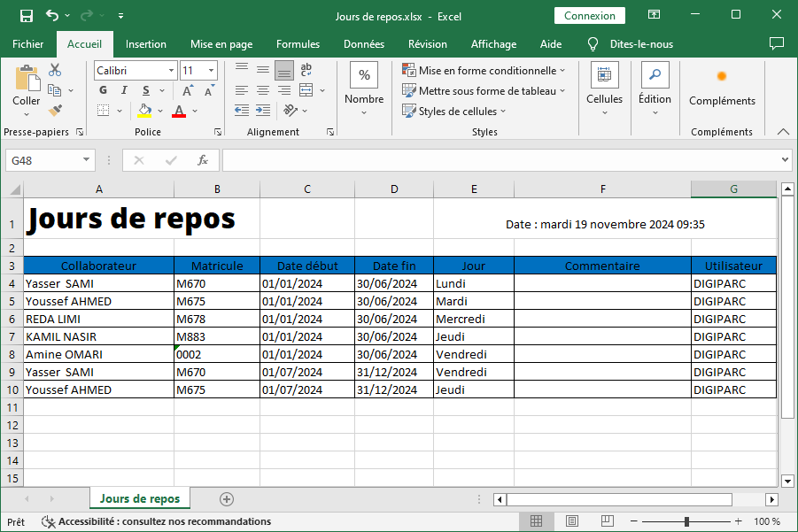Open the Name Box dropdown arrow
This screenshot has width=798, height=532.
[86, 160]
